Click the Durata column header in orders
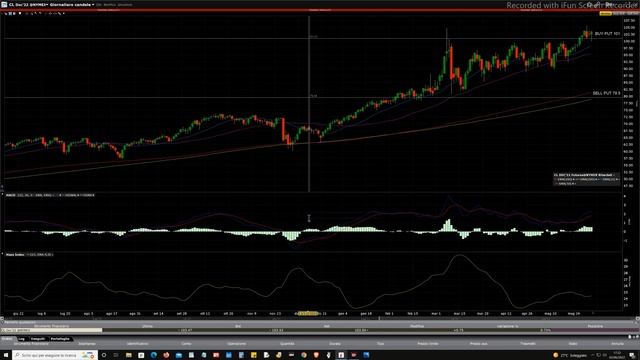 point(335,344)
